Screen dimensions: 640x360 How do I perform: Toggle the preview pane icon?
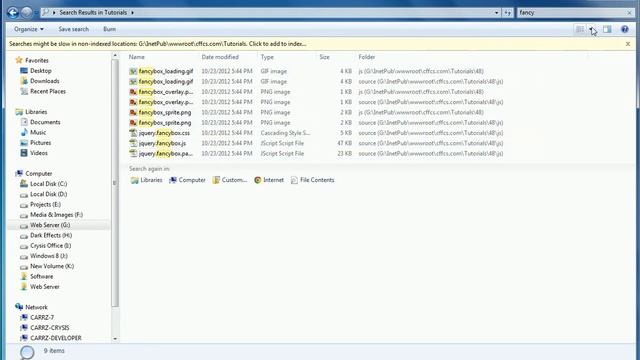pyautogui.click(x=607, y=29)
